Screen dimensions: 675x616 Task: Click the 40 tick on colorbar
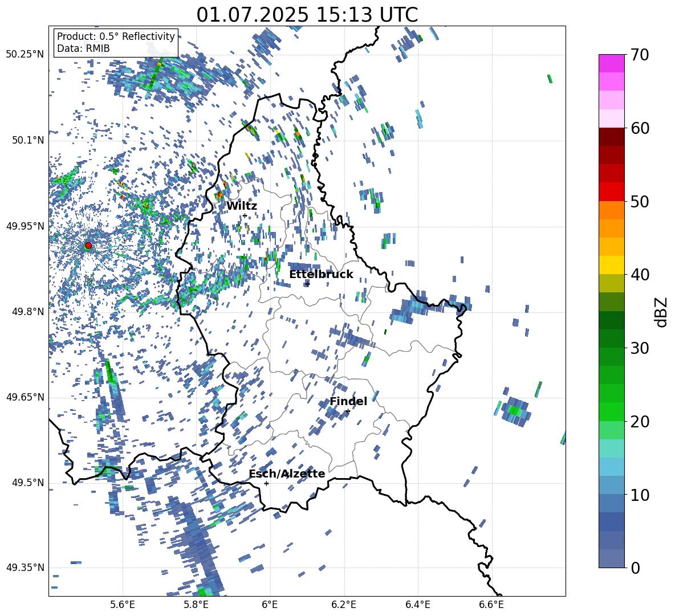tap(640, 275)
